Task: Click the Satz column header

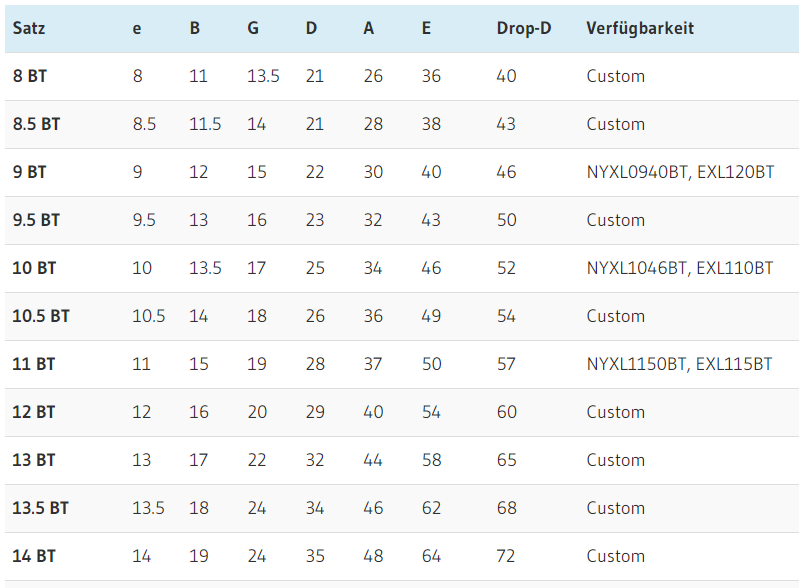Action: point(29,28)
